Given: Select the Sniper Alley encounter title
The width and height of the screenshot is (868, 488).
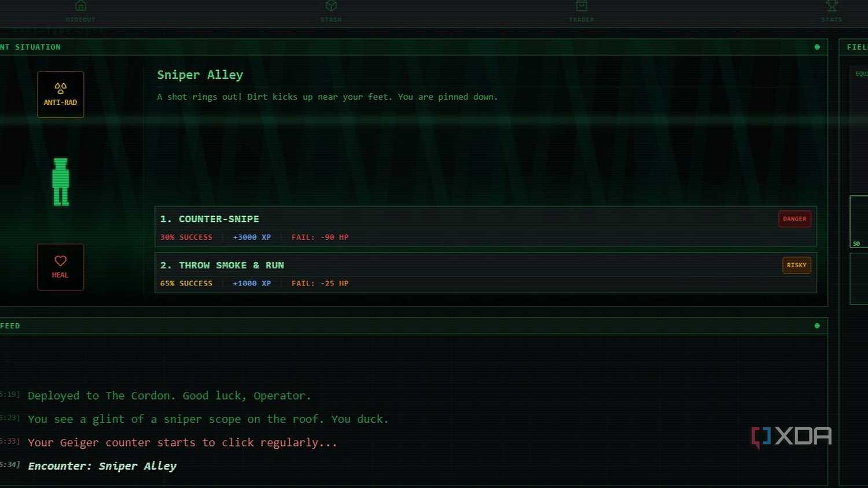Looking at the screenshot, I should (200, 75).
